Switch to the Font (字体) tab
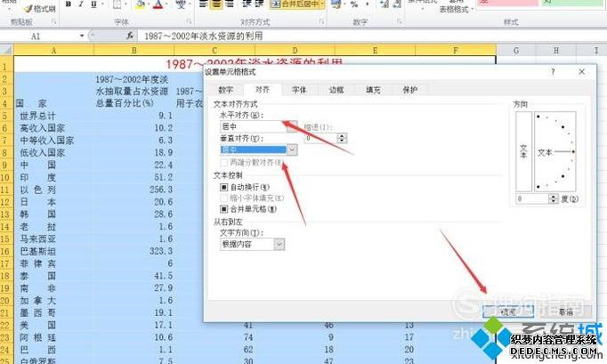 coord(299,90)
